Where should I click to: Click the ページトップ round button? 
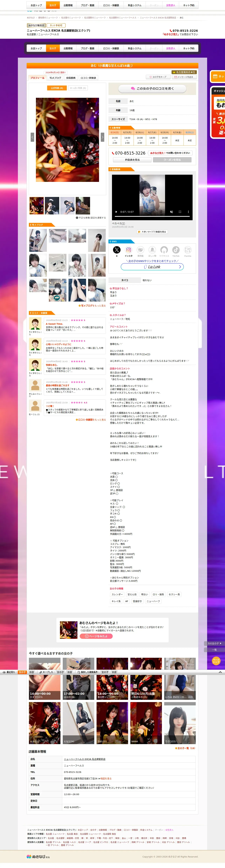216,661
